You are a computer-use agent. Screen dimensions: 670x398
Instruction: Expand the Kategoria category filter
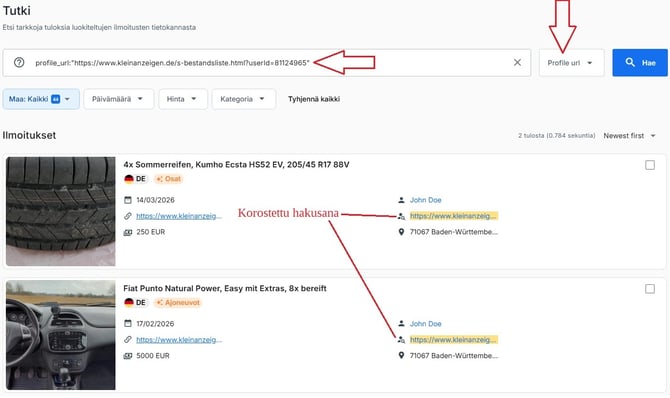point(244,99)
